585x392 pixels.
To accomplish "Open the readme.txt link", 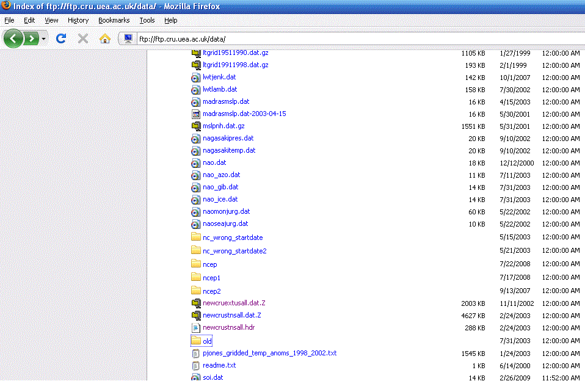I will 219,366.
